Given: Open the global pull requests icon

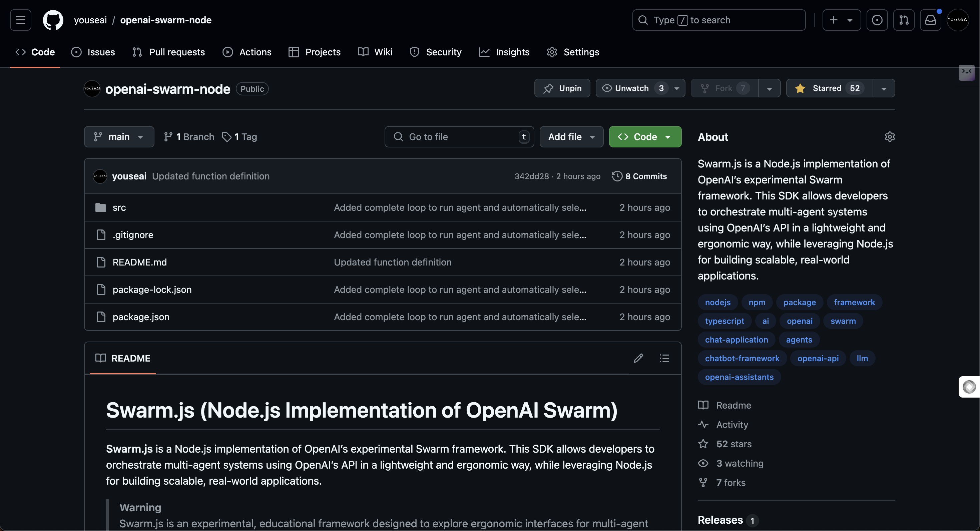Looking at the screenshot, I should click(x=904, y=20).
